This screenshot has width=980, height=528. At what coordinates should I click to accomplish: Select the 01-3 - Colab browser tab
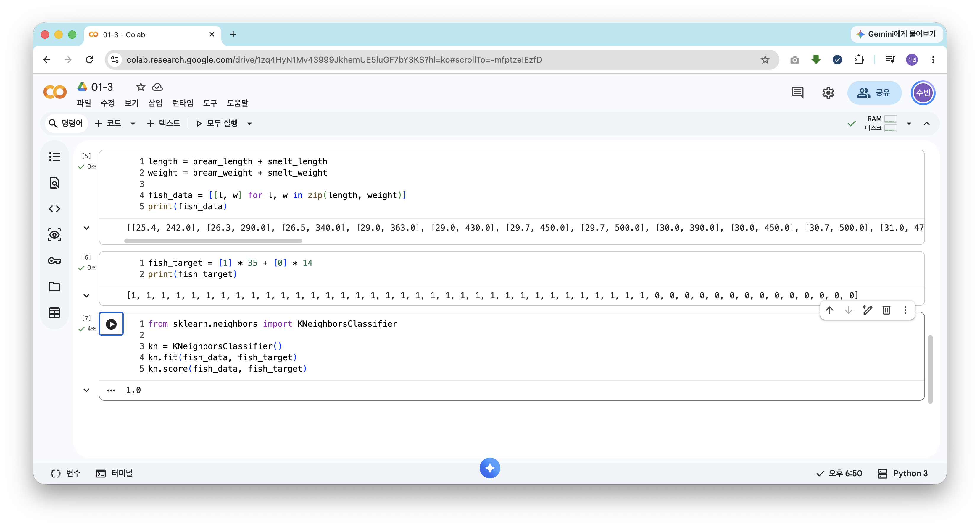(152, 35)
